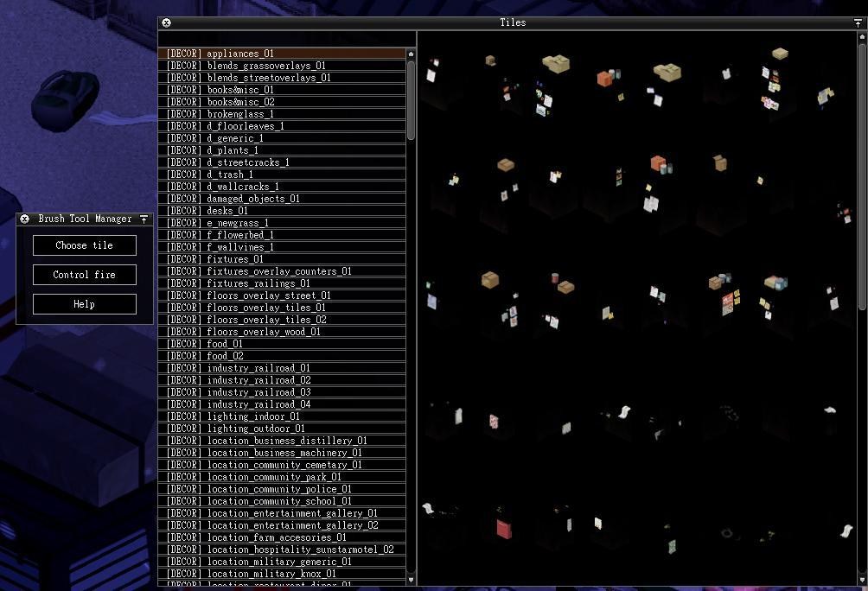Click the tile preview pane scroll-down arrow
868x591 pixels.
pos(861,580)
